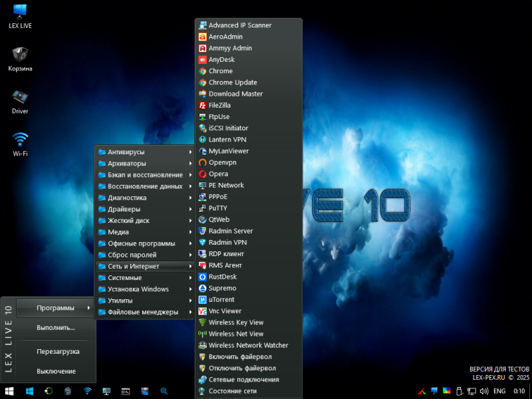Launch AnyDesk from the menu

tap(221, 60)
